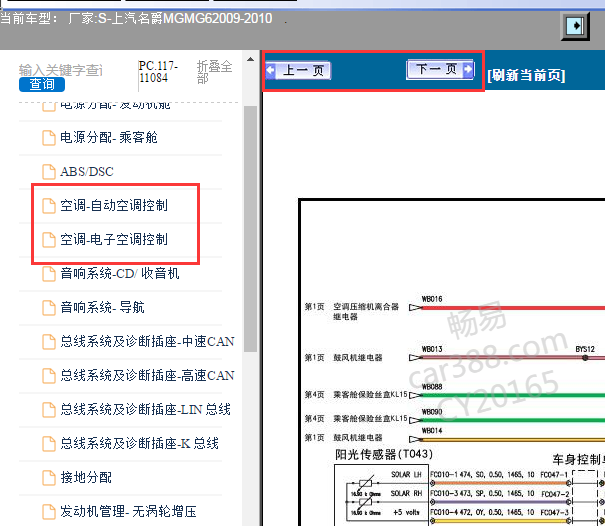Screen dimensions: 605x526
Task: Click the sidebar vertical scrollbar thumb
Action: pyautogui.click(x=250, y=228)
